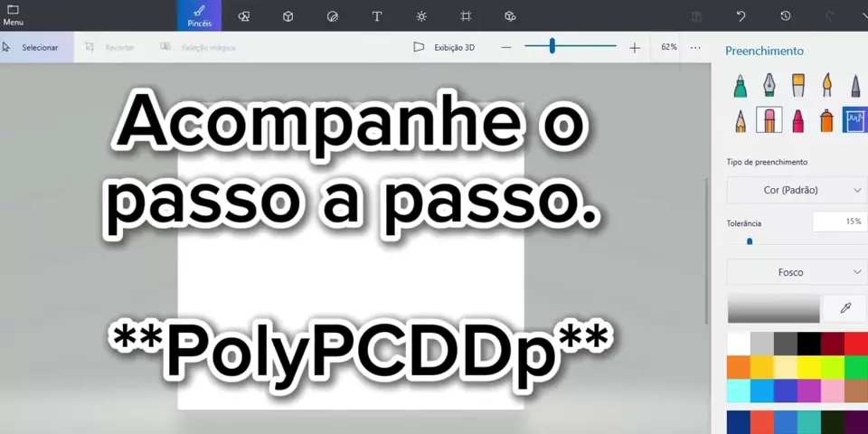The image size is (868, 434).
Task: Select the pink Crayon tool
Action: 797,120
